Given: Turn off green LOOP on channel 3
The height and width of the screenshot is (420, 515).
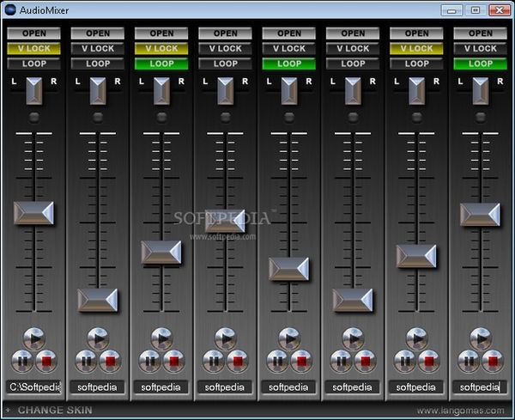Looking at the screenshot, I should tap(161, 64).
